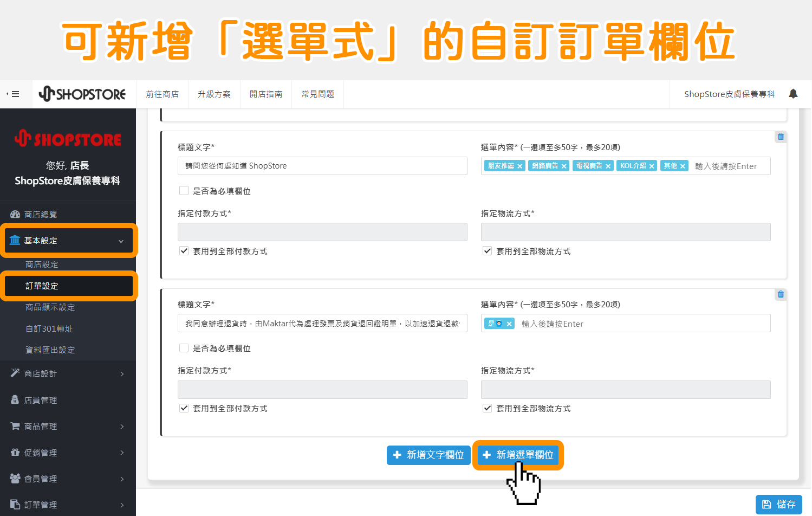Uncheck 套用到全部物流方式 in first field

click(x=488, y=251)
